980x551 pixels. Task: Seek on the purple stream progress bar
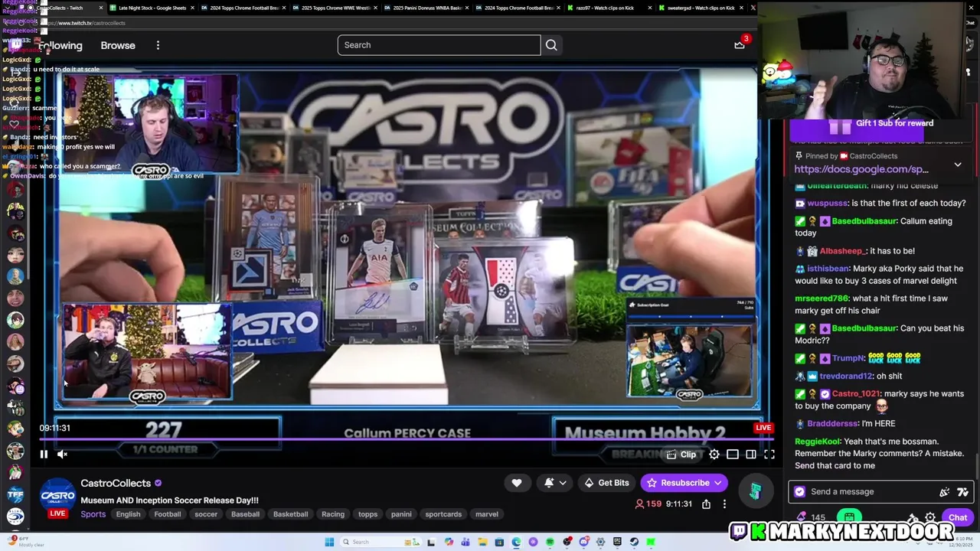[x=406, y=439]
